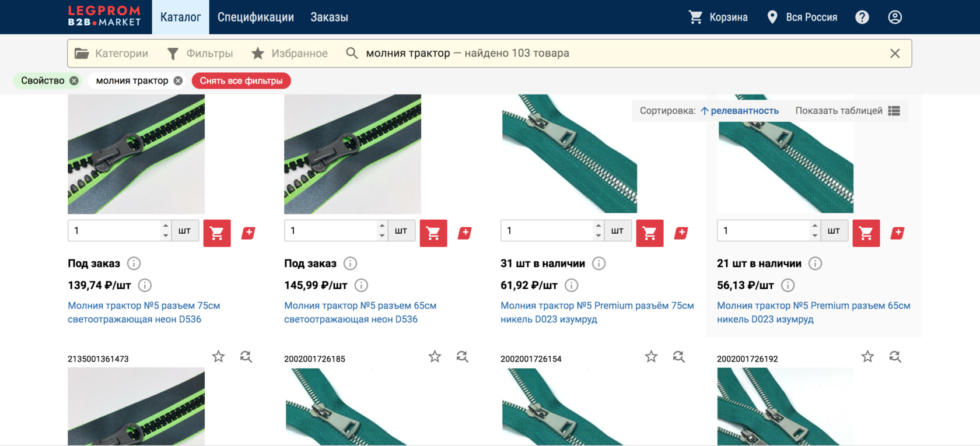Open photo of 75см неон D536 zipper
This screenshot has width=980, height=446.
(136, 154)
